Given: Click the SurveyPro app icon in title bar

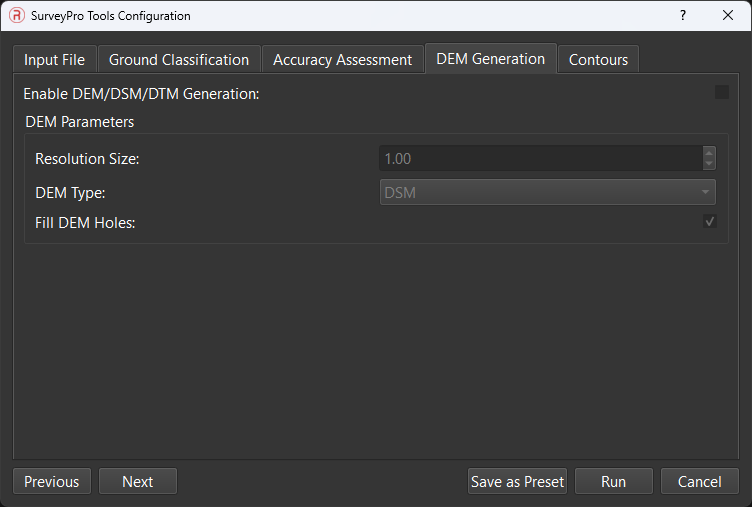Looking at the screenshot, I should [x=16, y=16].
